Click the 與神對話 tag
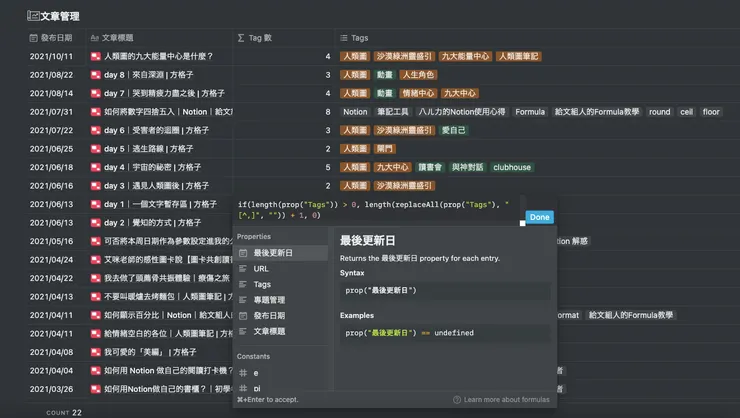Viewport: 740px width, 418px height. 467,167
